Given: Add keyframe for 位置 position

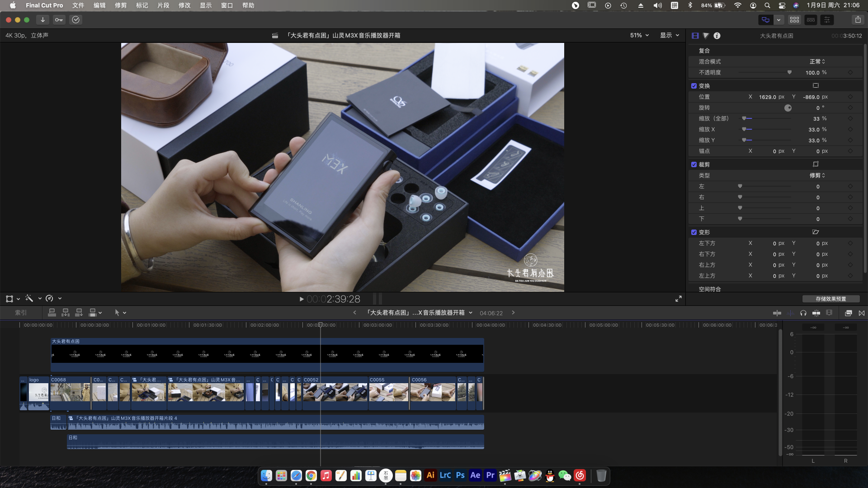Looking at the screenshot, I should [850, 97].
